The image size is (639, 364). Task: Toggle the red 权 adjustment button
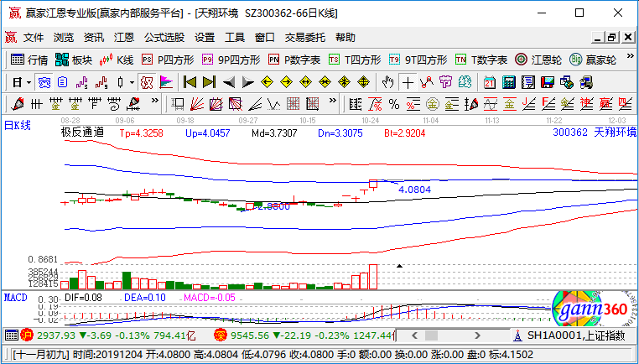click(x=146, y=83)
